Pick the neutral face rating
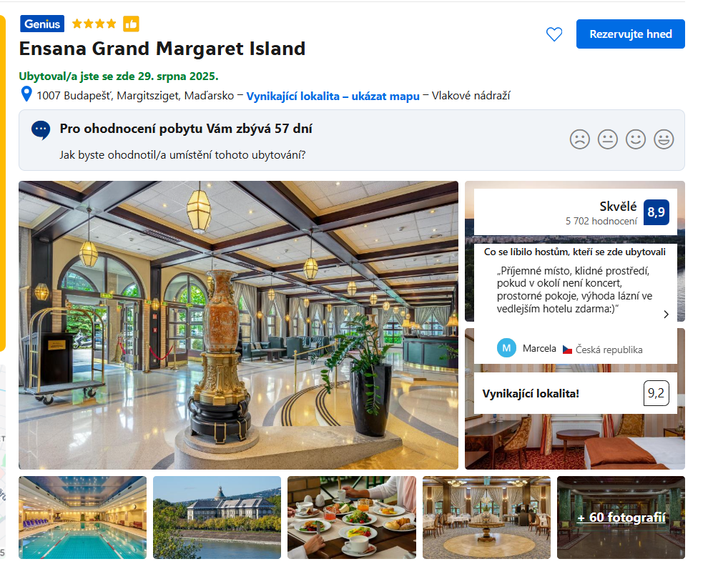 (607, 139)
